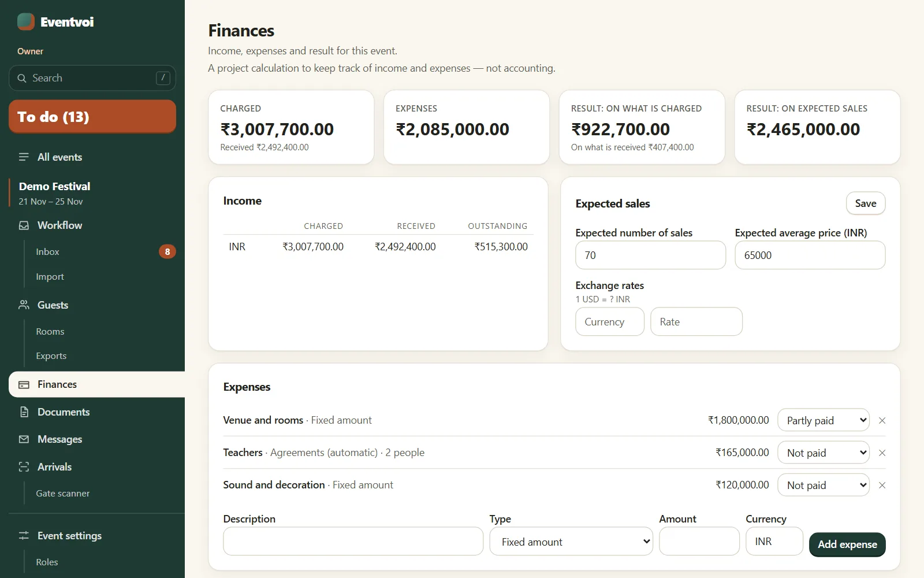Click the slash shortcut badge in search
Viewport: 924px width, 578px height.
[x=163, y=78]
